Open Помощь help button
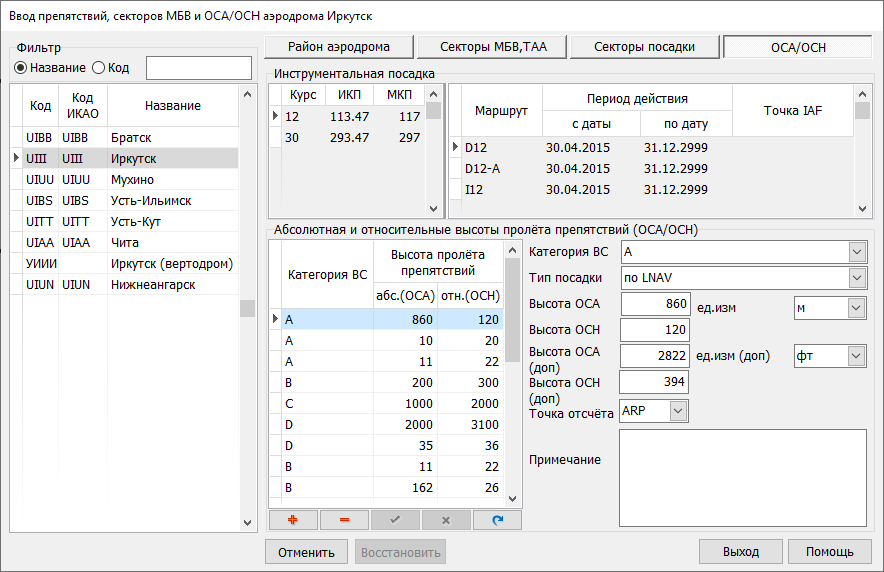The image size is (884, 572). point(829,551)
